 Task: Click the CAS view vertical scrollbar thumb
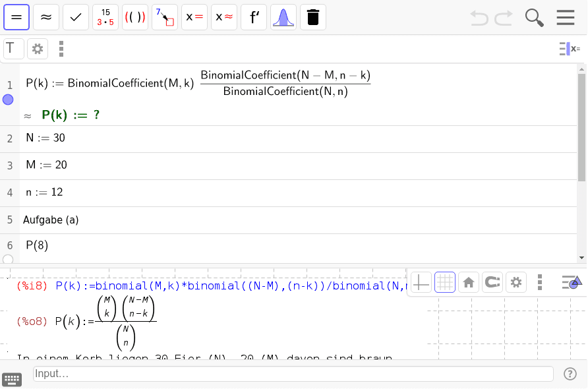tap(581, 127)
